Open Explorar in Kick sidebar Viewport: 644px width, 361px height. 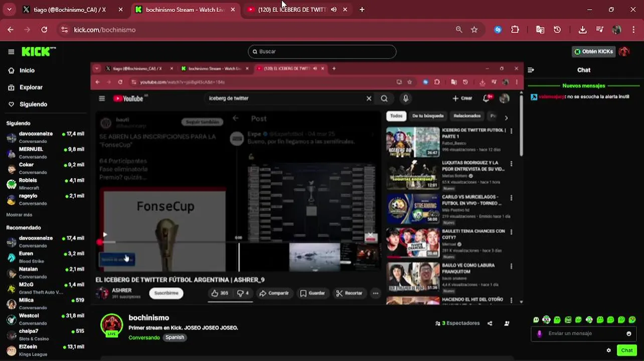click(x=31, y=87)
